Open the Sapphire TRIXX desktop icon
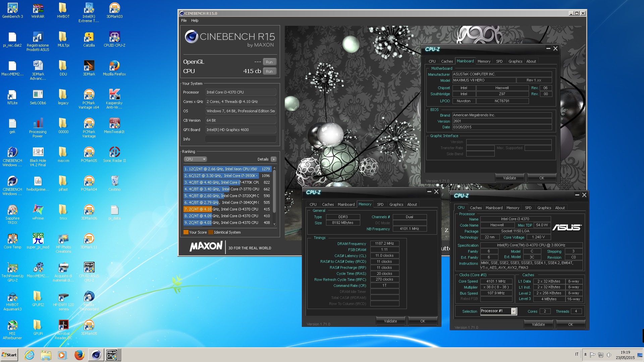 (x=12, y=214)
